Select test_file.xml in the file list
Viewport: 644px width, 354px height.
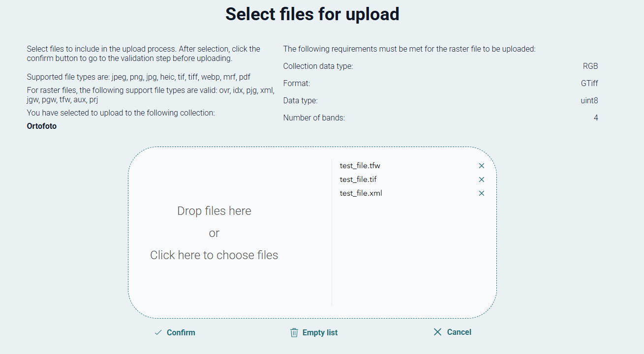point(361,193)
